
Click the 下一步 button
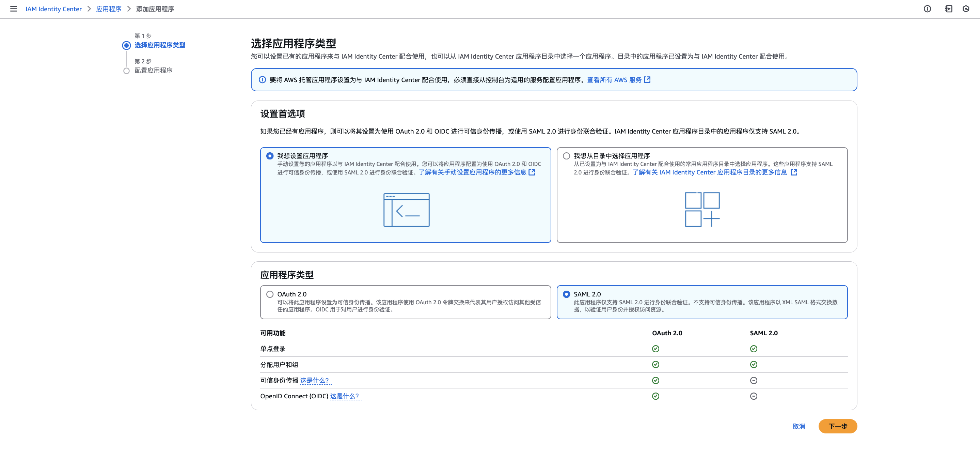click(x=838, y=427)
